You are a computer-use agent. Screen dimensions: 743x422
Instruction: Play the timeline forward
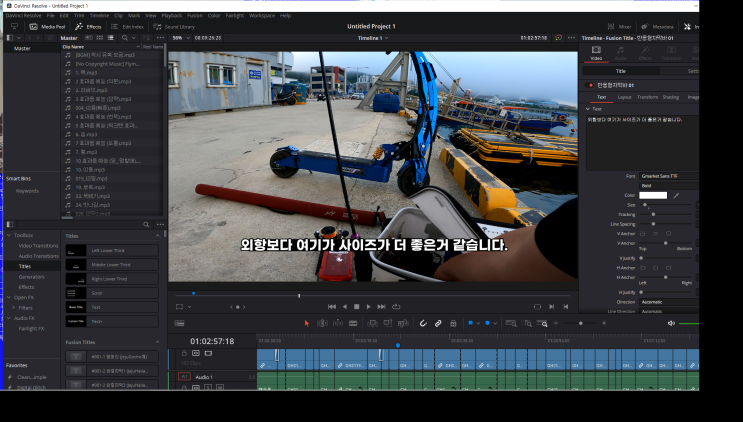pos(368,307)
